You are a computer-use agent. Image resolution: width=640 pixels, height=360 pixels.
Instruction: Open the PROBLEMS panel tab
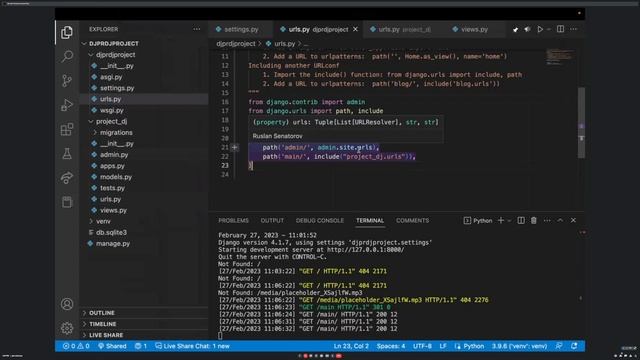[233, 220]
